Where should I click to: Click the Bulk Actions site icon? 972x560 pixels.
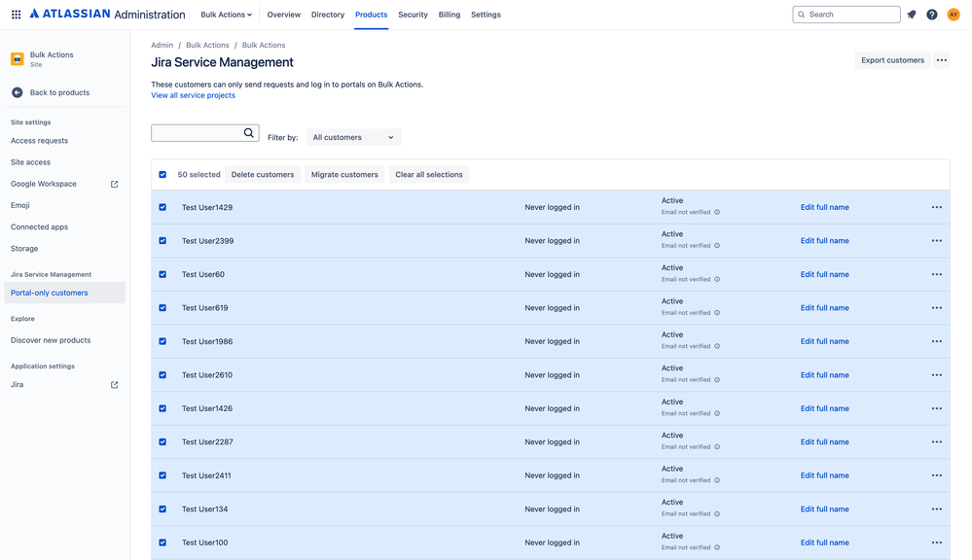pos(18,59)
